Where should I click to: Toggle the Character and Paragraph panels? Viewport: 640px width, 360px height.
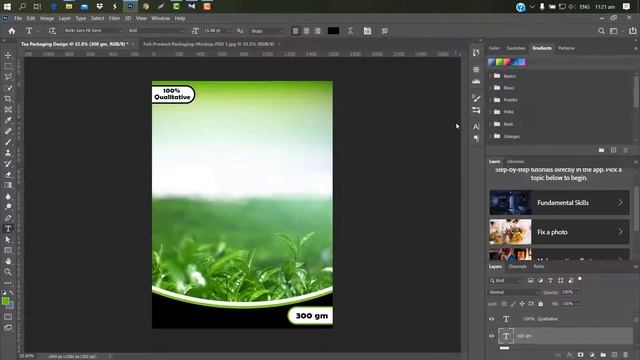(367, 31)
